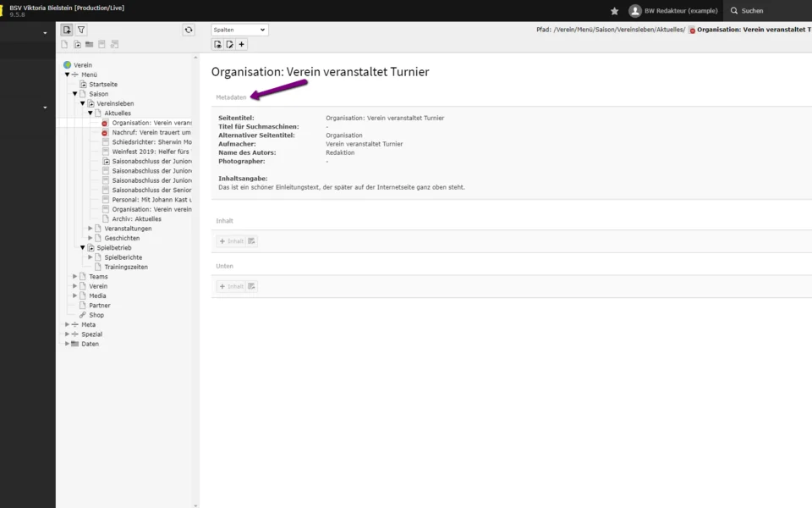Select Nachruf: Verein trauert page
This screenshot has height=508, width=812.
pyautogui.click(x=151, y=133)
